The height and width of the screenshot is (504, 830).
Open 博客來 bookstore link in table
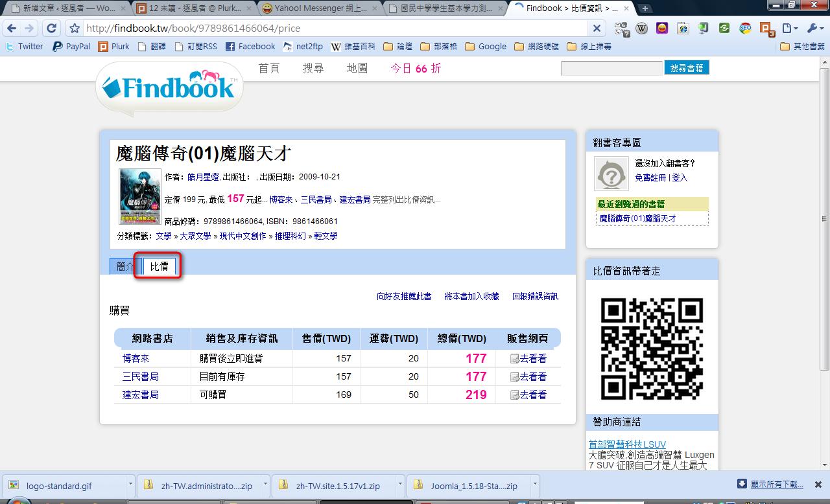pos(136,358)
